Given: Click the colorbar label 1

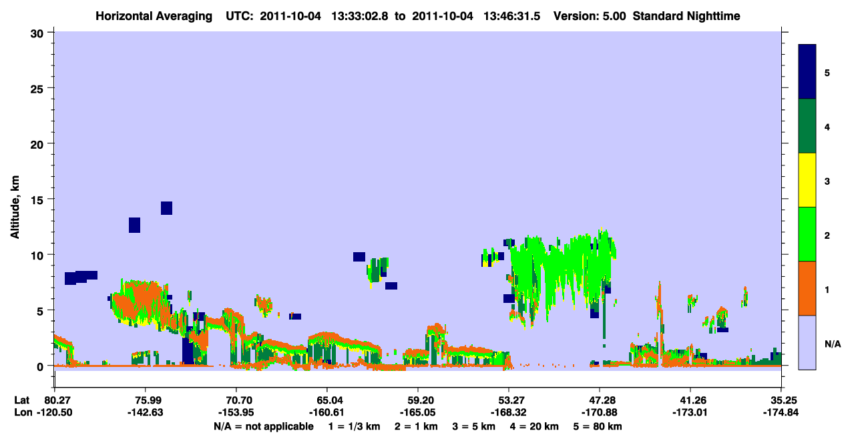Looking at the screenshot, I should [x=827, y=290].
